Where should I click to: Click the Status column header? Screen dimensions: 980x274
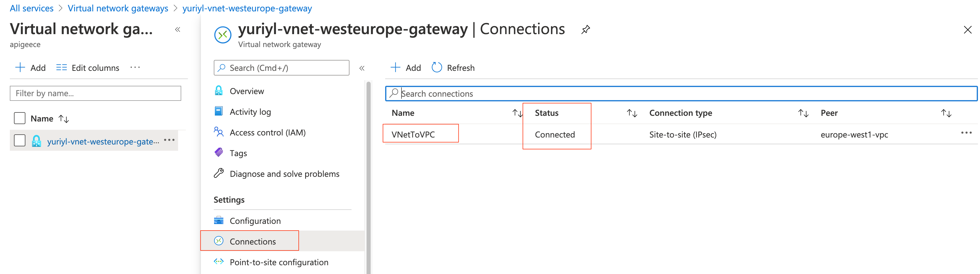tap(547, 113)
